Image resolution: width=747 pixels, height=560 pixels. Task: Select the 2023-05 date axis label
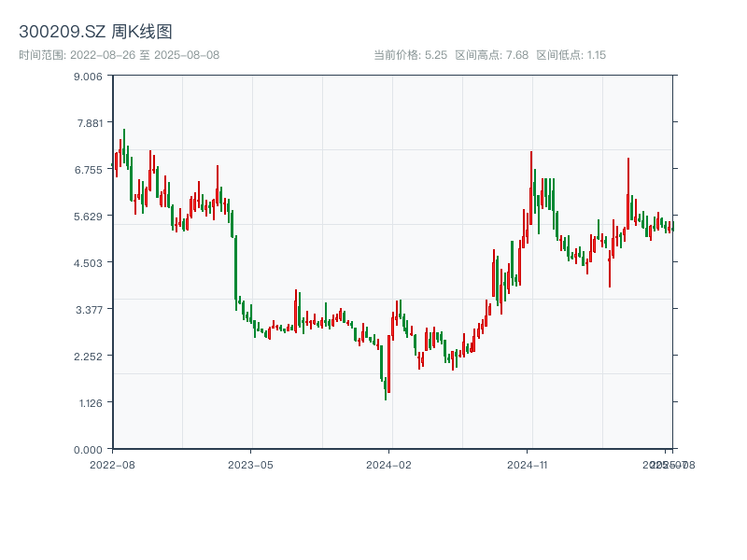[x=250, y=464]
